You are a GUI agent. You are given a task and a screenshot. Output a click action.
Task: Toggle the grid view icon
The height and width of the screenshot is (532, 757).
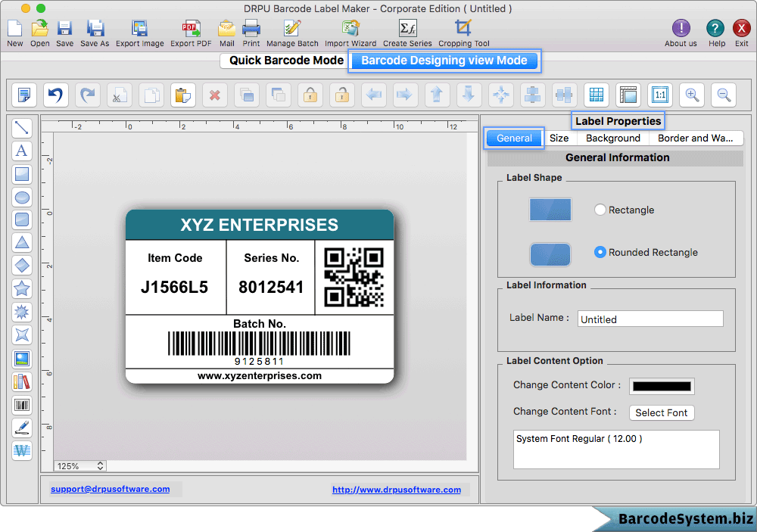tap(597, 95)
